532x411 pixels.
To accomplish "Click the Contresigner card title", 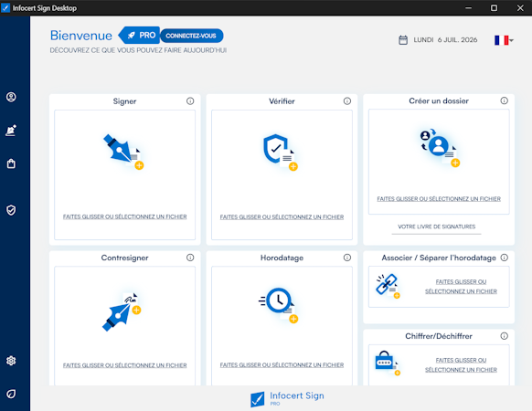I will (x=124, y=258).
